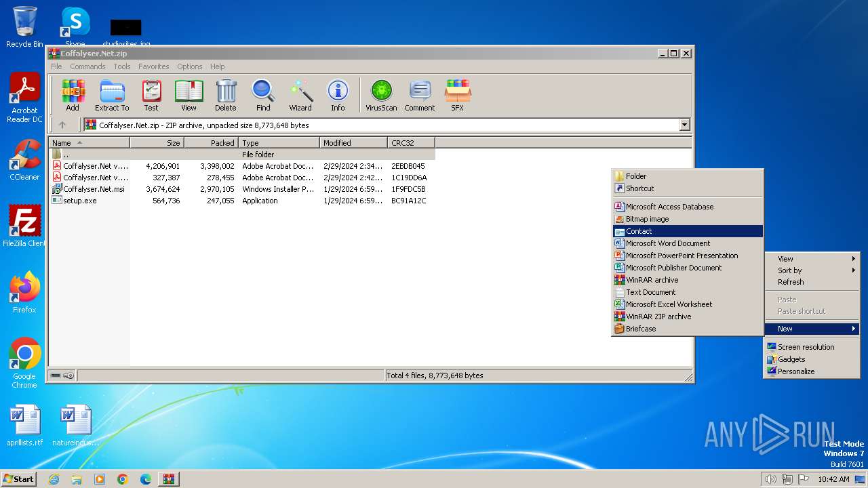Sort files by the Size column header
The image size is (868, 488).
(x=157, y=143)
